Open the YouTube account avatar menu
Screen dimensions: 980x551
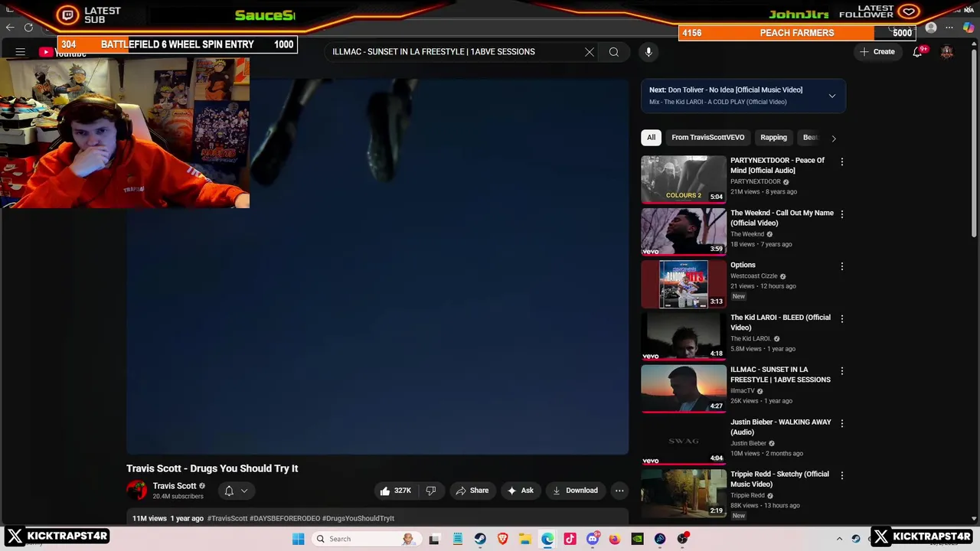click(947, 52)
